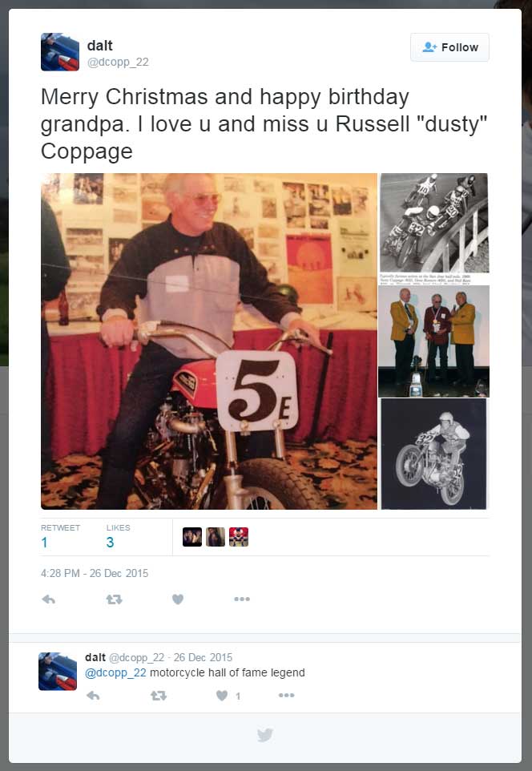Image resolution: width=532 pixels, height=771 pixels.
Task: Open black-and-white racing group photo
Action: pos(433,228)
